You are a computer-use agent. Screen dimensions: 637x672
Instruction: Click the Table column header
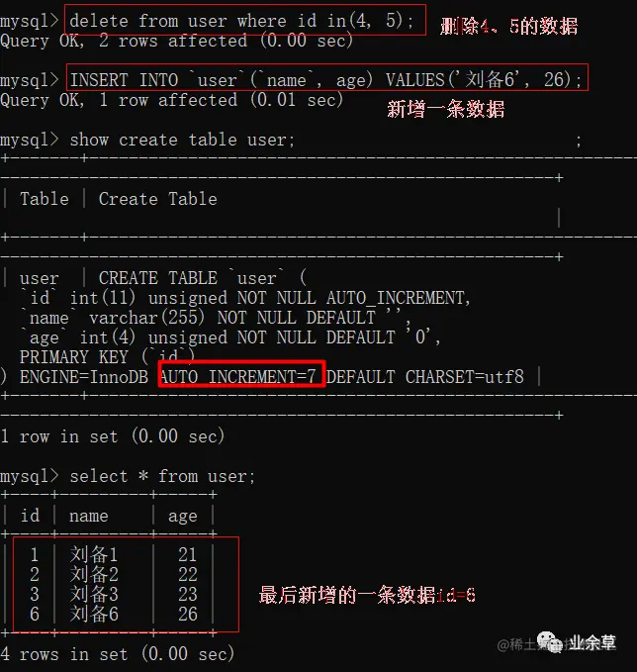click(x=45, y=199)
